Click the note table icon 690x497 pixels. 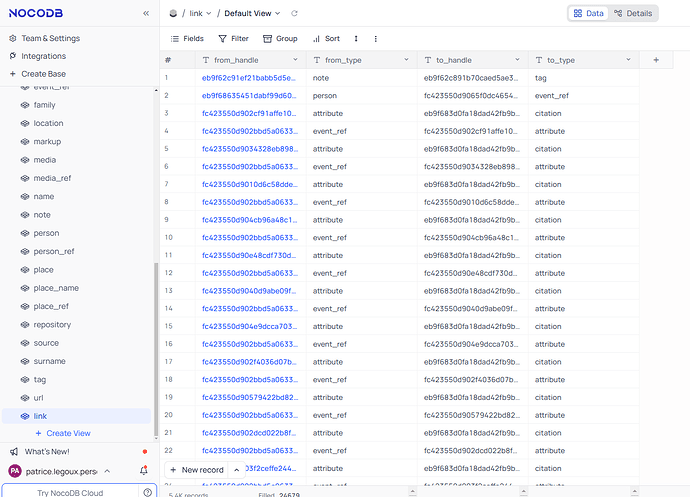coord(25,215)
